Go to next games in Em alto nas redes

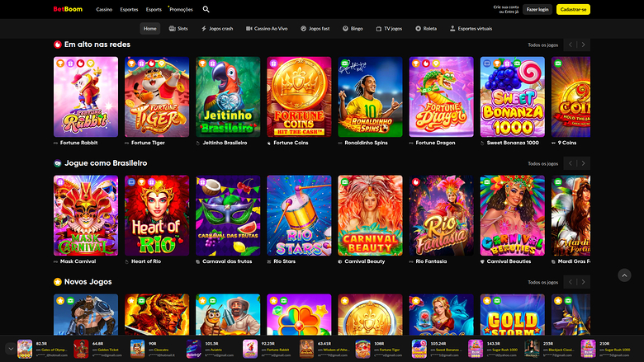(x=584, y=45)
